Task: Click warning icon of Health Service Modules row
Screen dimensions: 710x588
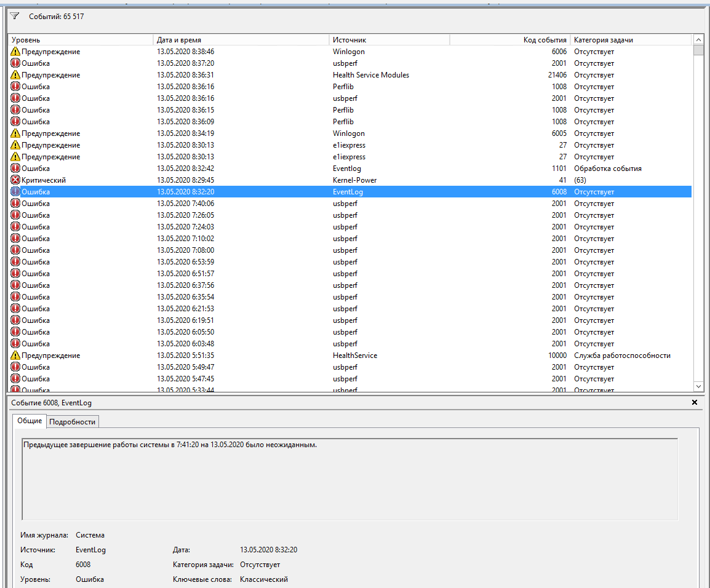Action: click(x=15, y=75)
